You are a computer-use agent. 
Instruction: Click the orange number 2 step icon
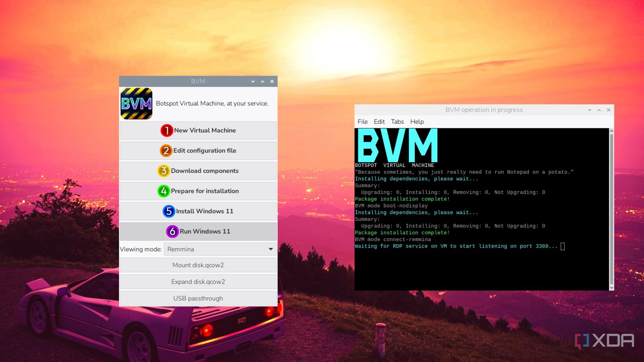(x=166, y=151)
